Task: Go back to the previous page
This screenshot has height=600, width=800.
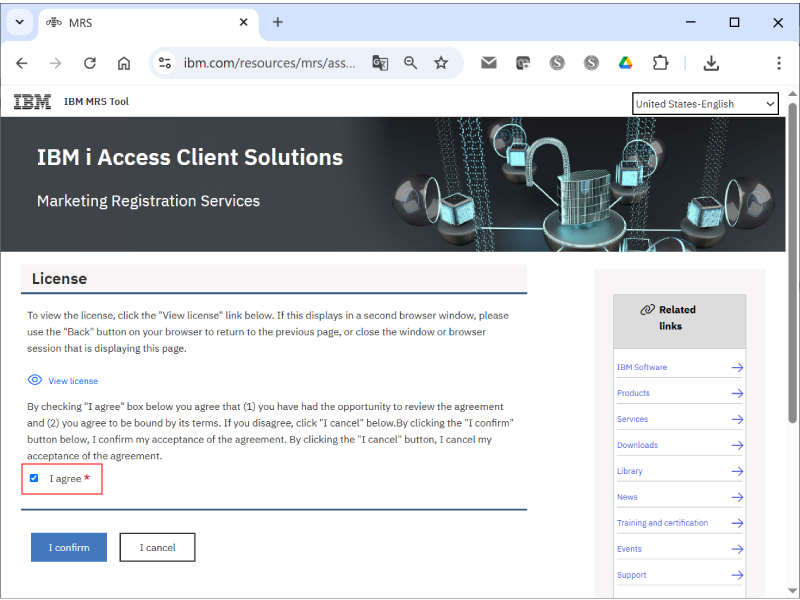Action: coord(22,63)
